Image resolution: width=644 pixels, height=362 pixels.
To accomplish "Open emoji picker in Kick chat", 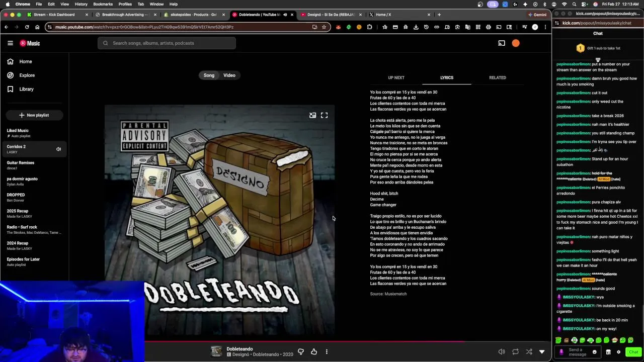I will tap(594, 352).
